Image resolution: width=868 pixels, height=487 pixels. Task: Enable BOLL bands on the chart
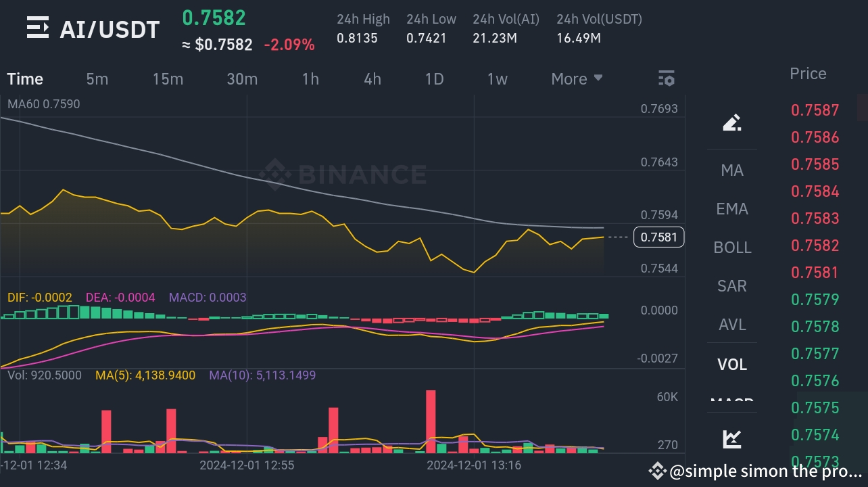[732, 248]
